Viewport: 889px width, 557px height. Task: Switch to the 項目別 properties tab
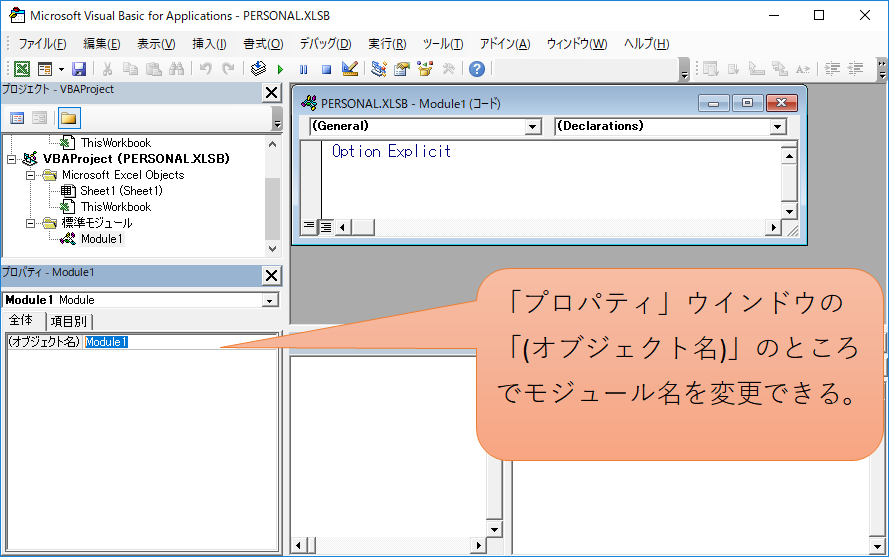pyautogui.click(x=69, y=322)
